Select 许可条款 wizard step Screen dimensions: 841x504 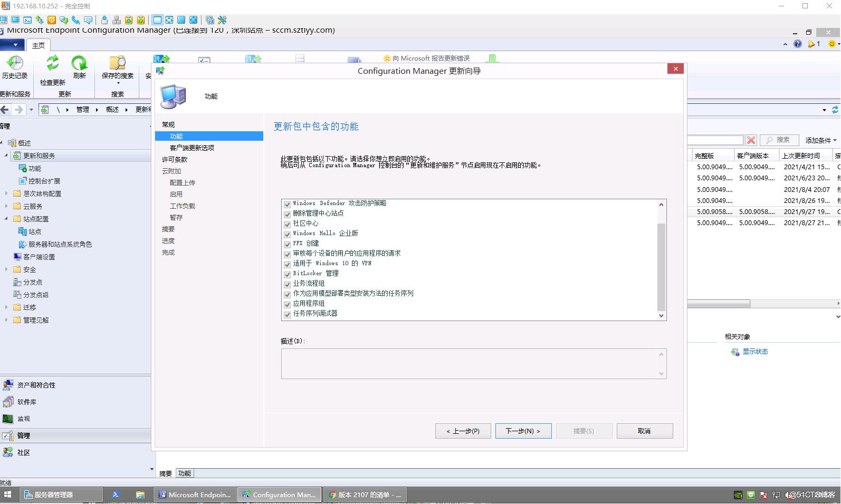point(175,160)
